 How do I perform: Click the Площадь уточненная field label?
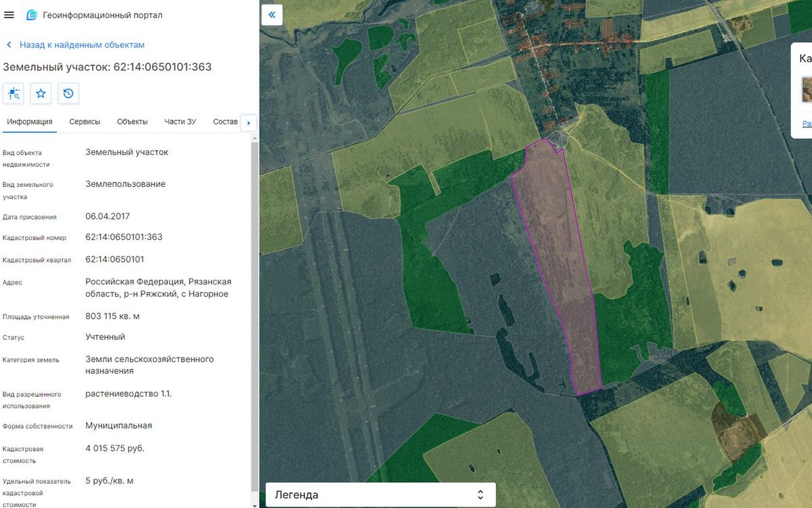[36, 317]
